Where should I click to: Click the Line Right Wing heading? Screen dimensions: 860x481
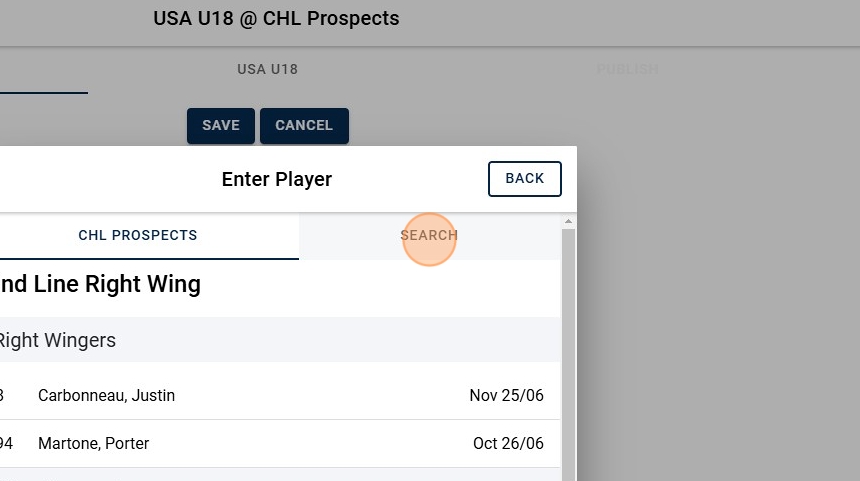[100, 285]
